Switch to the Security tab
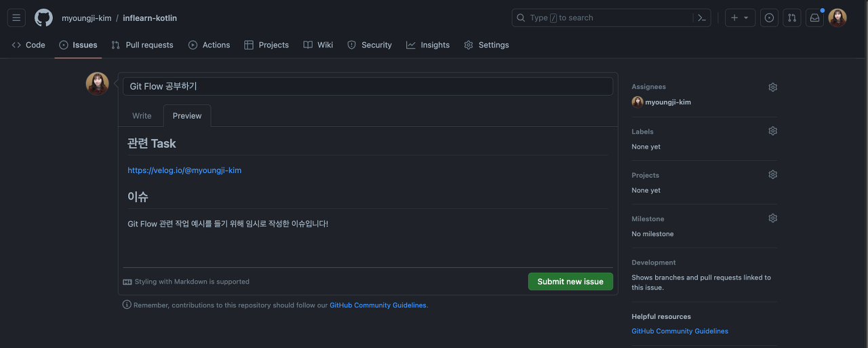The width and height of the screenshot is (868, 348). pos(370,45)
